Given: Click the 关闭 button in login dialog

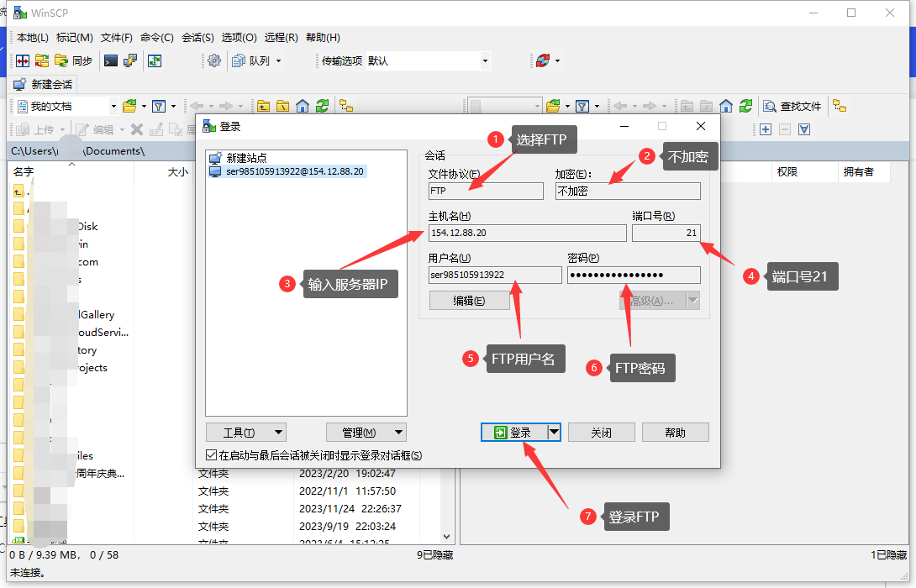Looking at the screenshot, I should pyautogui.click(x=601, y=433).
